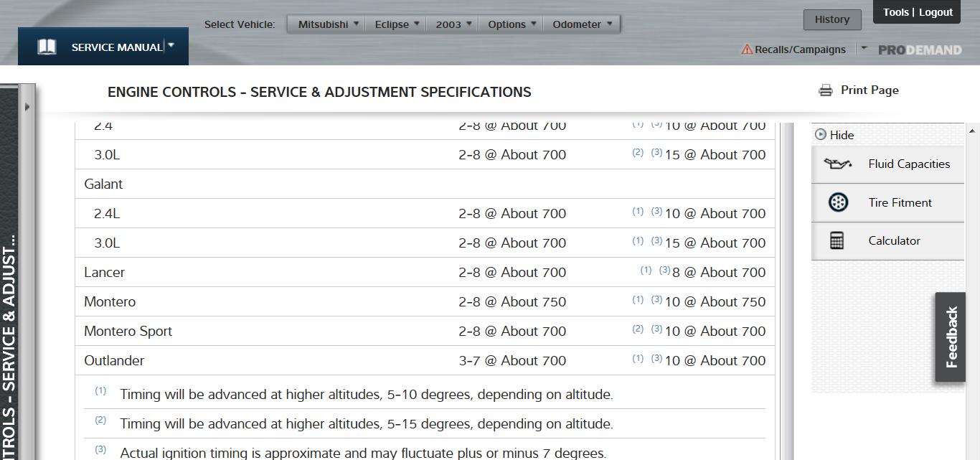Open the Odometer dropdown
The height and width of the screenshot is (460, 980).
coord(582,24)
